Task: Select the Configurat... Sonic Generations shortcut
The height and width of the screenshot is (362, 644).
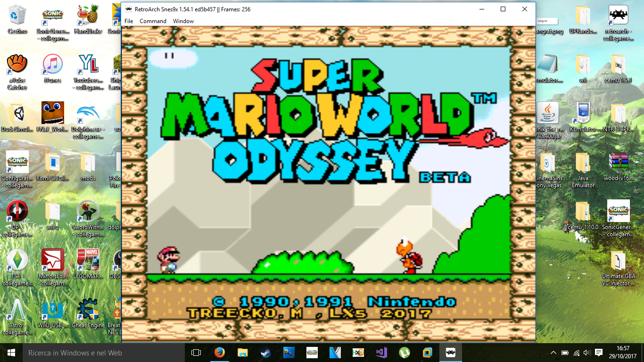Action: [17, 169]
